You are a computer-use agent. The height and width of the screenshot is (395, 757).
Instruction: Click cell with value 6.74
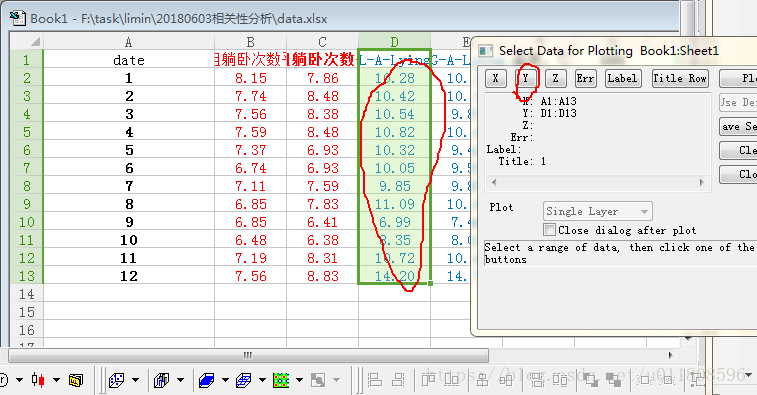251,168
